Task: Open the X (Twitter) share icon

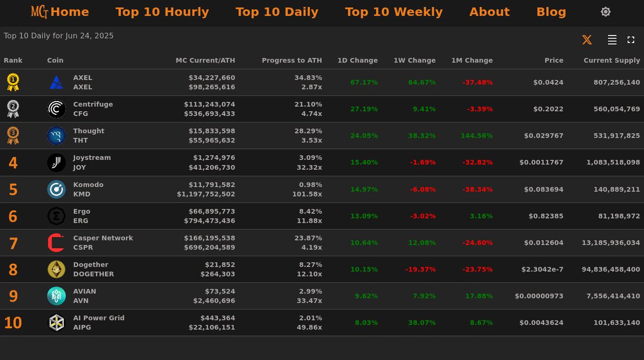Action: (x=587, y=40)
